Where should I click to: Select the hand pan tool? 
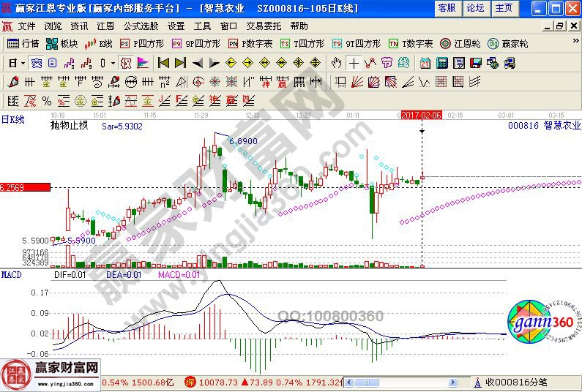click(337, 63)
